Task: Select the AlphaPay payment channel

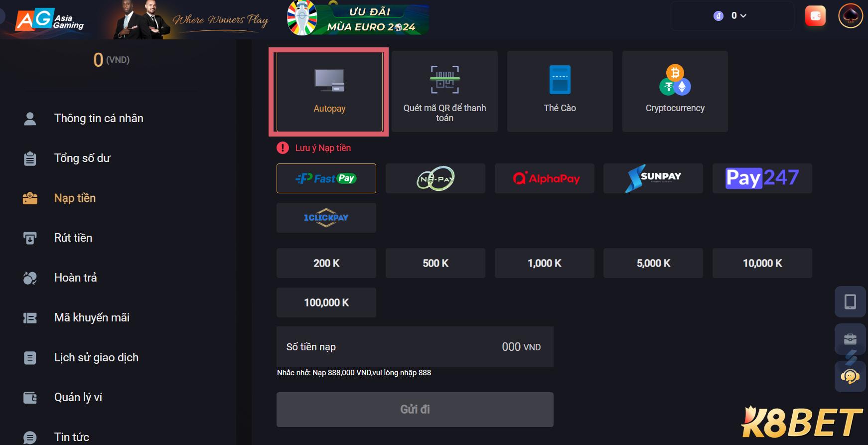Action: coord(545,178)
